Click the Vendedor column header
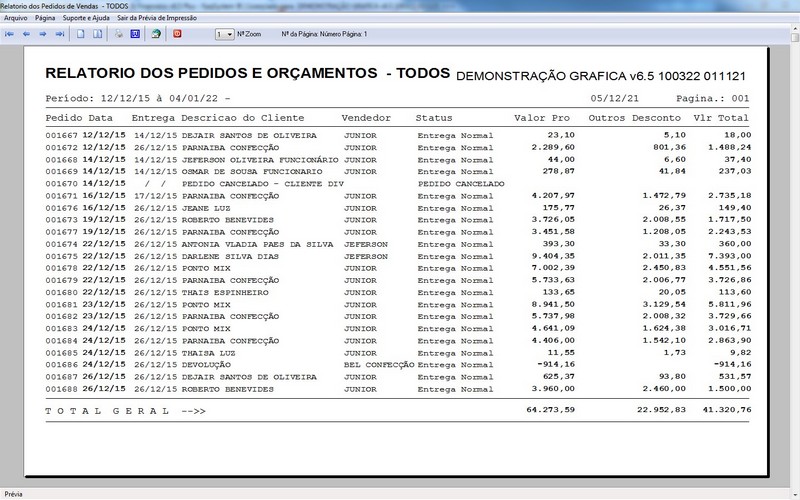The width and height of the screenshot is (800, 500). click(366, 118)
